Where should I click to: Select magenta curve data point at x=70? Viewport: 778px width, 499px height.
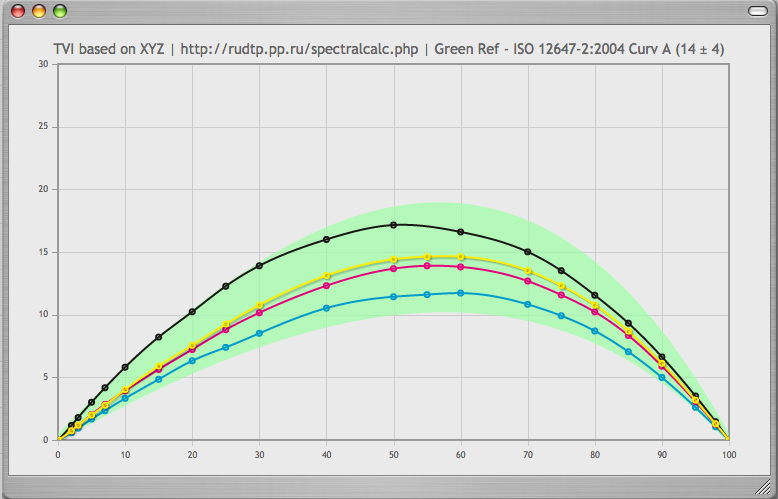tap(528, 281)
